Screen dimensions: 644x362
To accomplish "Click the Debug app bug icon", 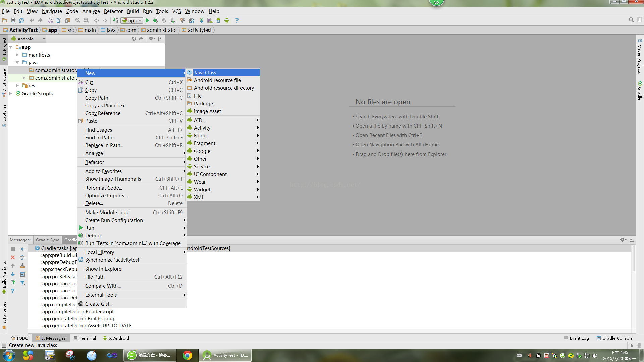I will pos(155,20).
